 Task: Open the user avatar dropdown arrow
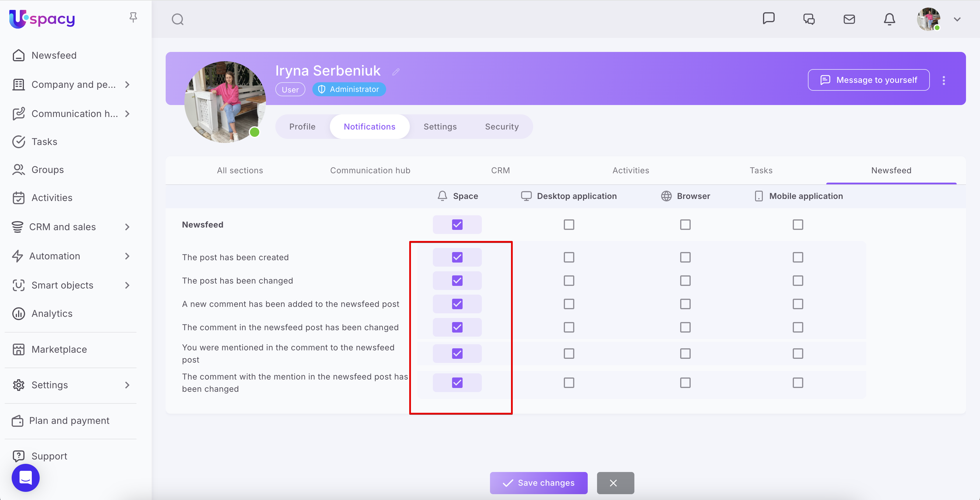pos(957,19)
